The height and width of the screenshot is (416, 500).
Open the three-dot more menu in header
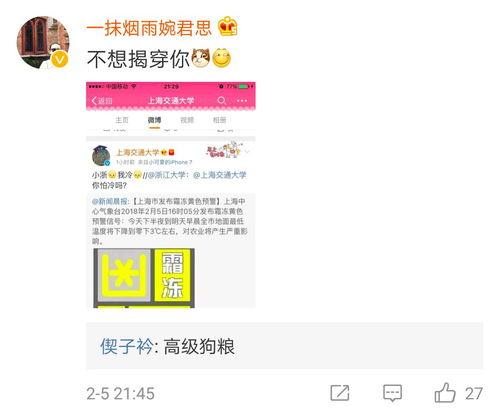[242, 100]
